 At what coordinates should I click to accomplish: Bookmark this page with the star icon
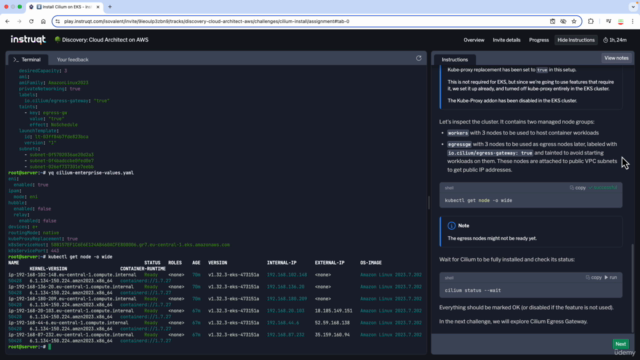(574, 21)
